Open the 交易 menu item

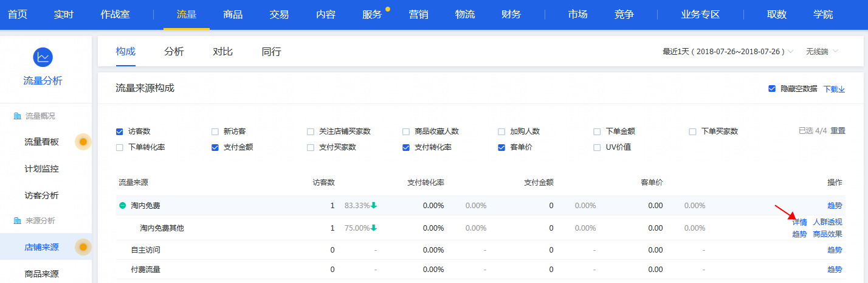click(x=279, y=14)
